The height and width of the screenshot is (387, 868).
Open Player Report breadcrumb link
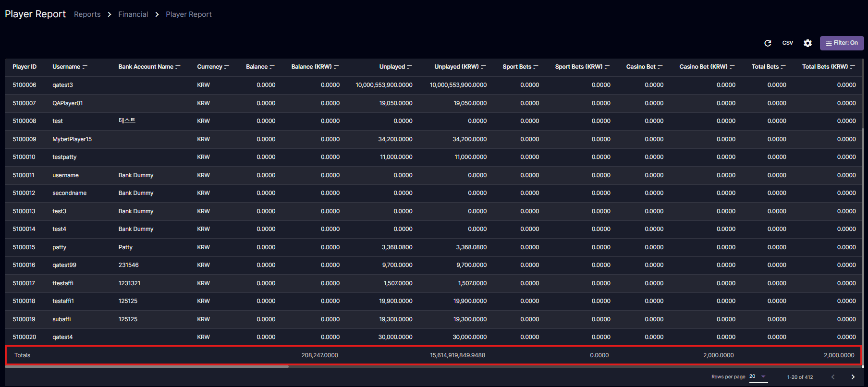189,14
